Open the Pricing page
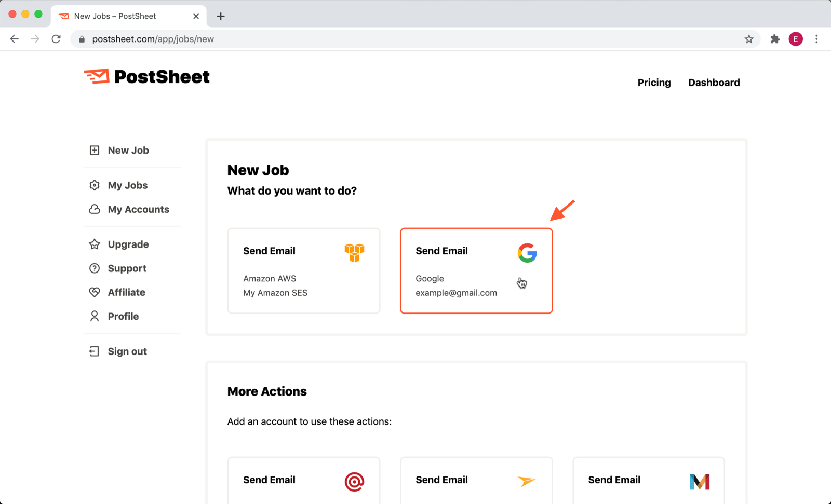The width and height of the screenshot is (831, 504). [x=654, y=83]
